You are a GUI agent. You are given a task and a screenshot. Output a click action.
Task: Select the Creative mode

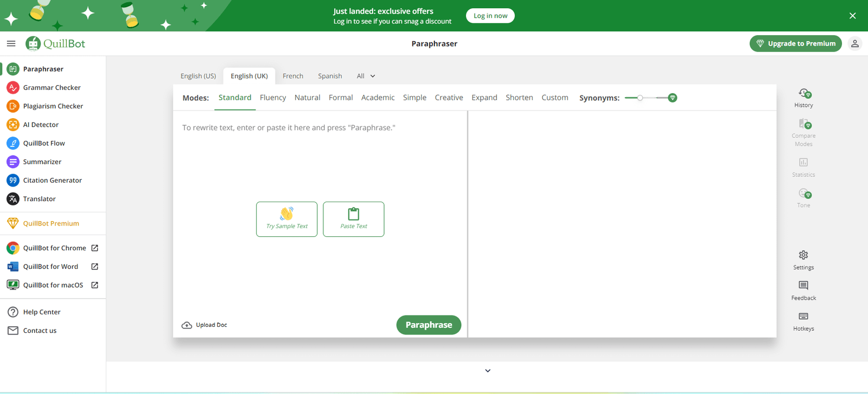coord(449,98)
